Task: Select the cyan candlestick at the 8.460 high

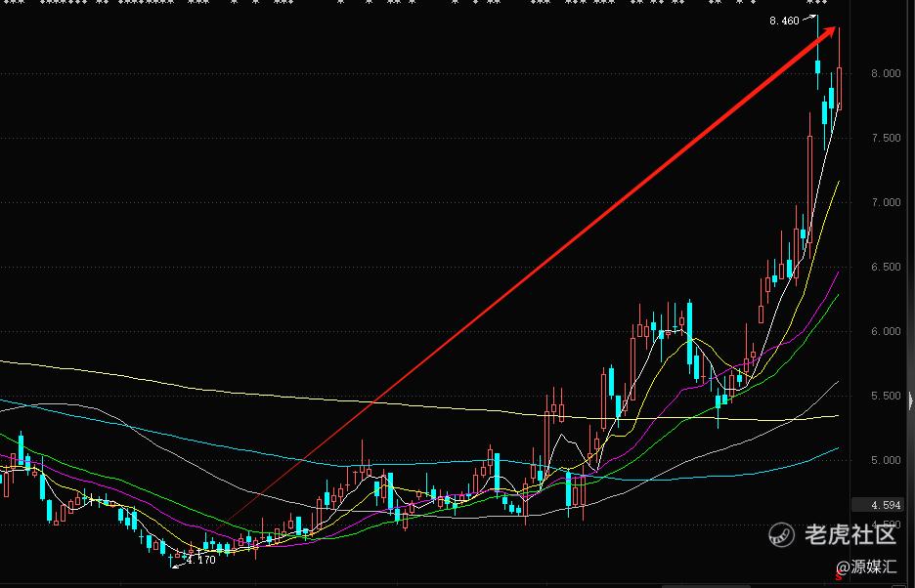Action: click(x=818, y=52)
